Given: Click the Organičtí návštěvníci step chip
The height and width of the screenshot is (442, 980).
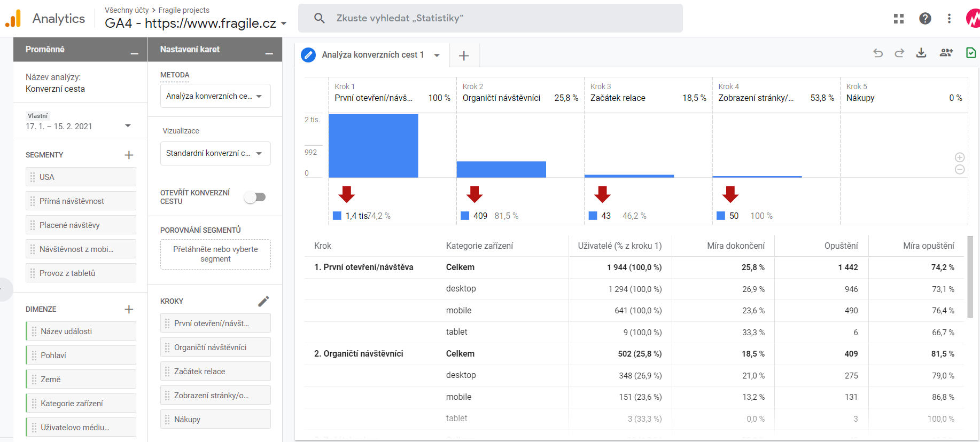Looking at the screenshot, I should click(x=215, y=347).
